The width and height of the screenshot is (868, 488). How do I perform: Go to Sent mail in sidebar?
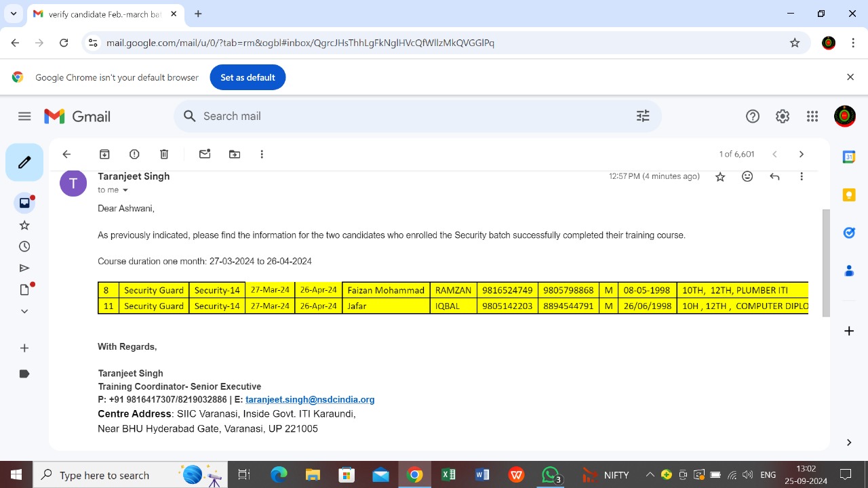pos(24,268)
